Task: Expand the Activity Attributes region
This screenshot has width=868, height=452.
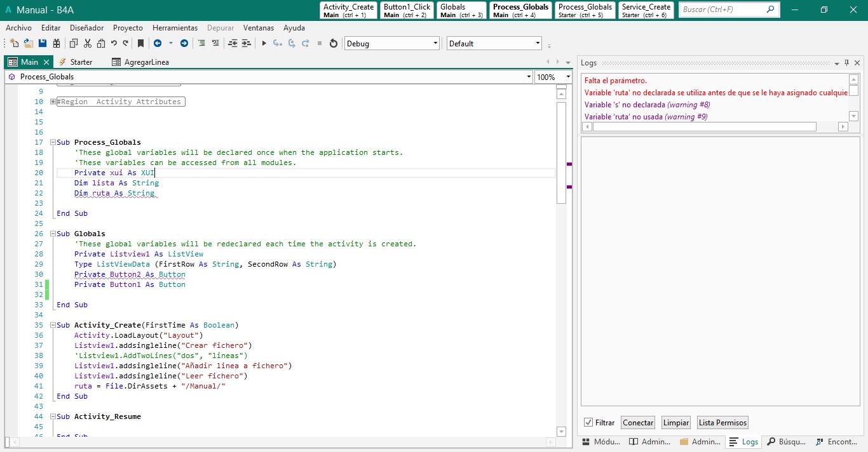Action: click(x=53, y=102)
